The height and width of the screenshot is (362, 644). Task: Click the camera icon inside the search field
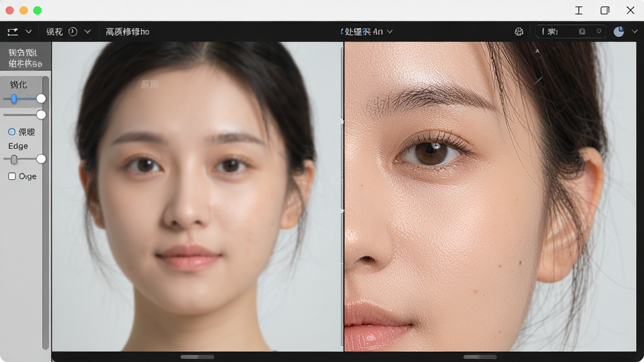pyautogui.click(x=582, y=31)
